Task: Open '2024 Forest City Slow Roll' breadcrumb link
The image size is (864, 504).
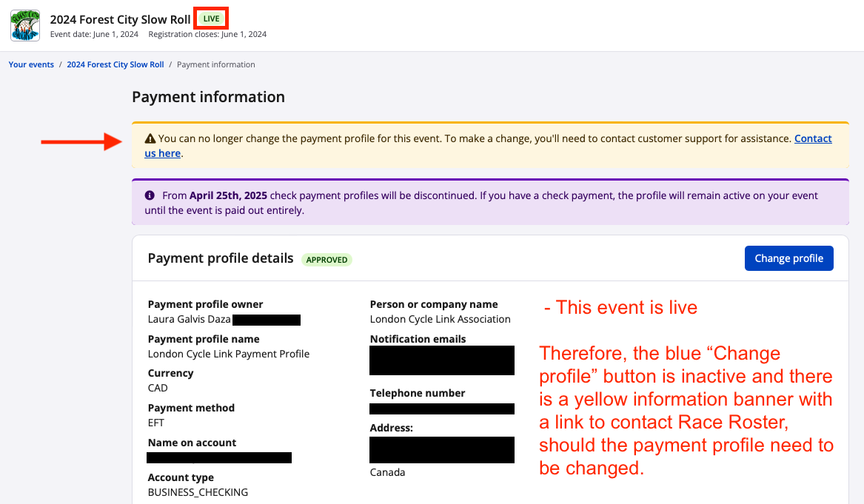Action: coord(115,64)
